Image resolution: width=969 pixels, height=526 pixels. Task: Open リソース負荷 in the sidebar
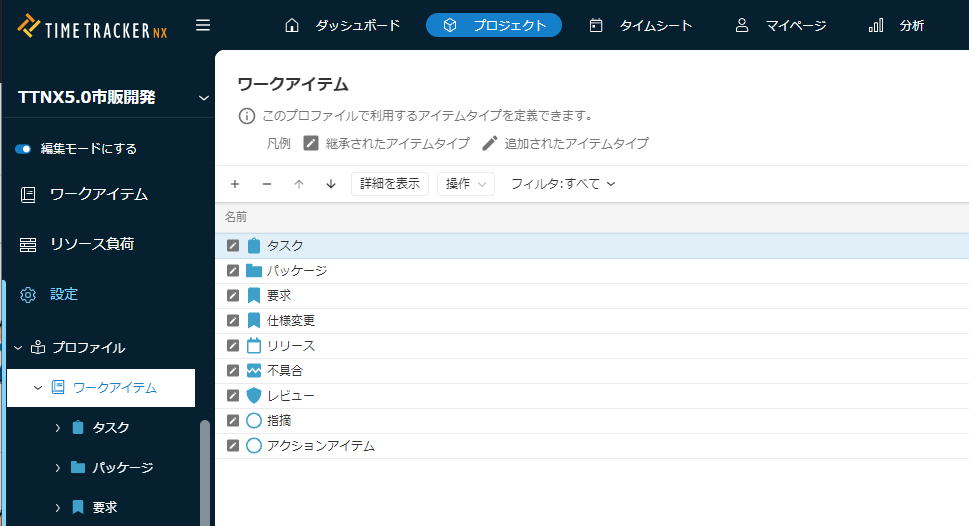92,245
